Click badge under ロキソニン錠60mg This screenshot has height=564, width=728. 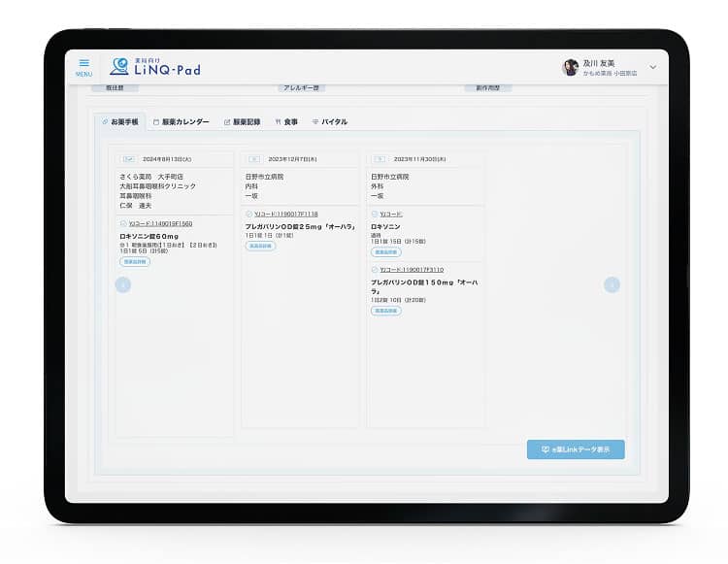135,261
